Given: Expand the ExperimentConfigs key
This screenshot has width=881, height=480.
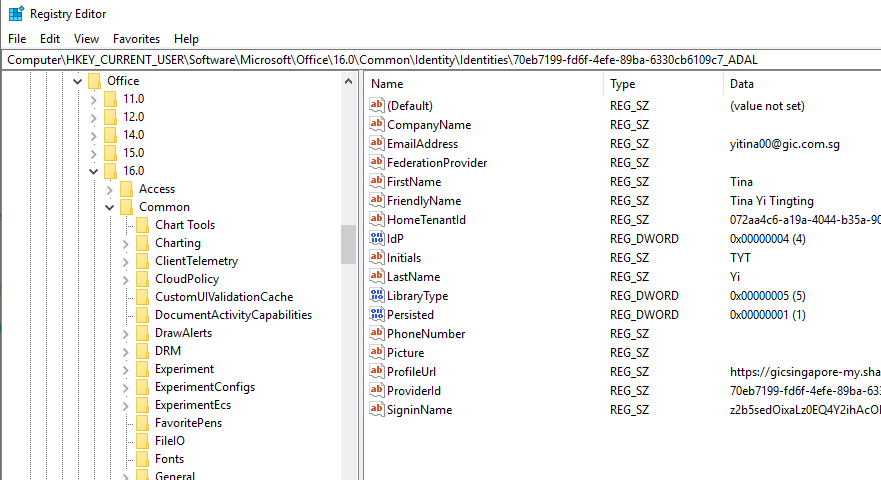Looking at the screenshot, I should pos(125,387).
